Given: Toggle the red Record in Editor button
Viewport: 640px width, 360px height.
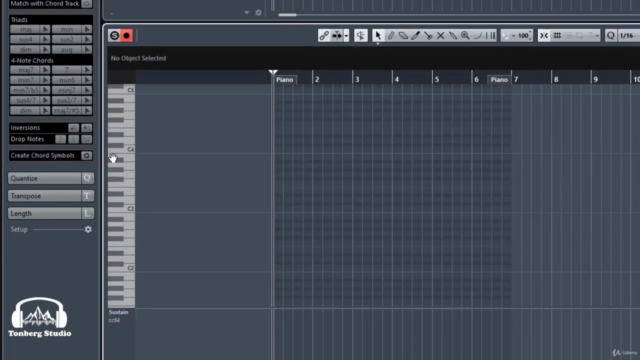Looking at the screenshot, I should [127, 36].
